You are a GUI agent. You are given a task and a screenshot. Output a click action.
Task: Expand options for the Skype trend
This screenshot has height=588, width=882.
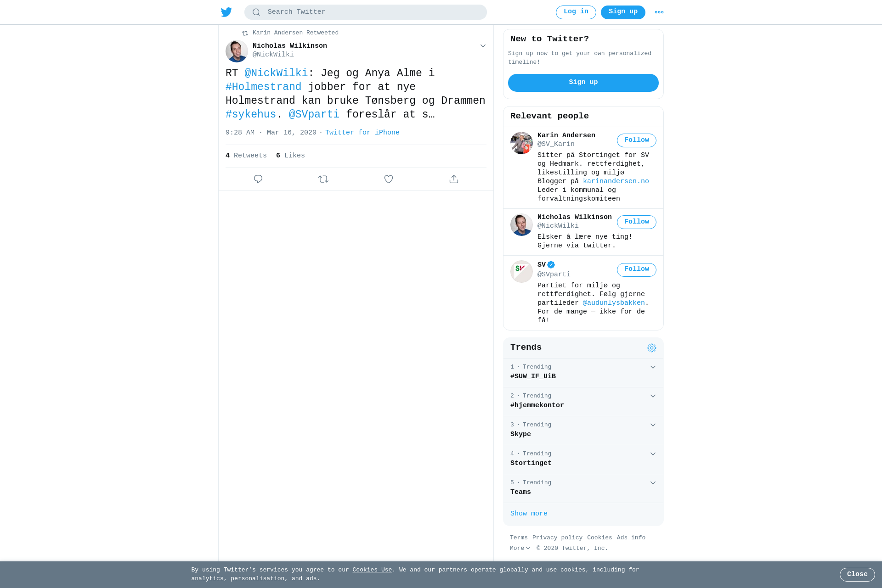[x=653, y=425]
